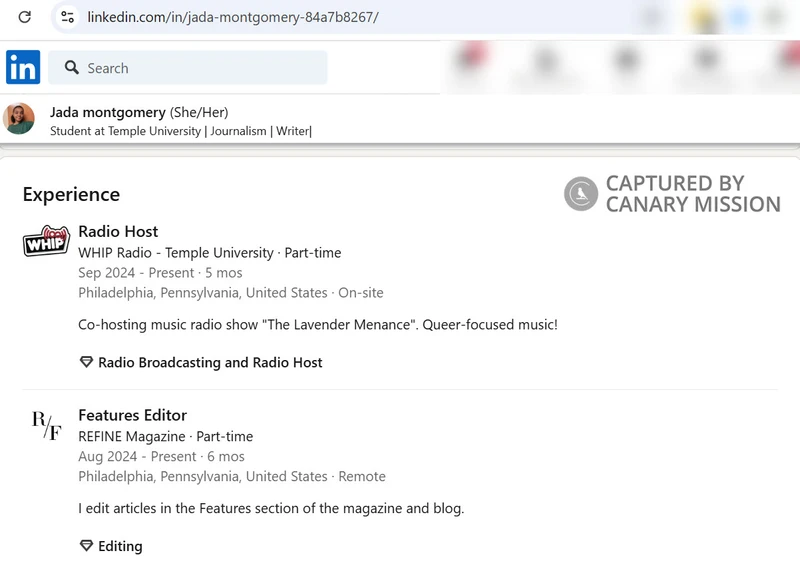Image resolution: width=800 pixels, height=573 pixels.
Task: Click the diamond skills icon beside Editing
Action: [x=86, y=546]
